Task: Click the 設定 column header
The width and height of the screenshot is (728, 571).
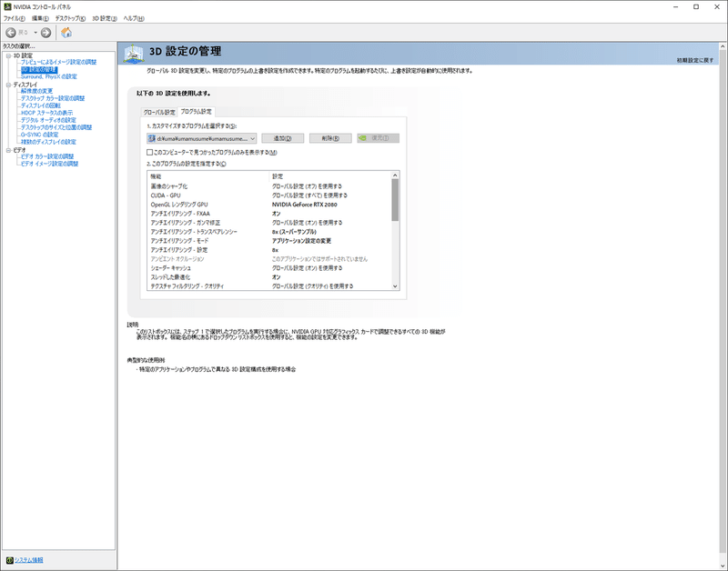Action: [x=330, y=176]
